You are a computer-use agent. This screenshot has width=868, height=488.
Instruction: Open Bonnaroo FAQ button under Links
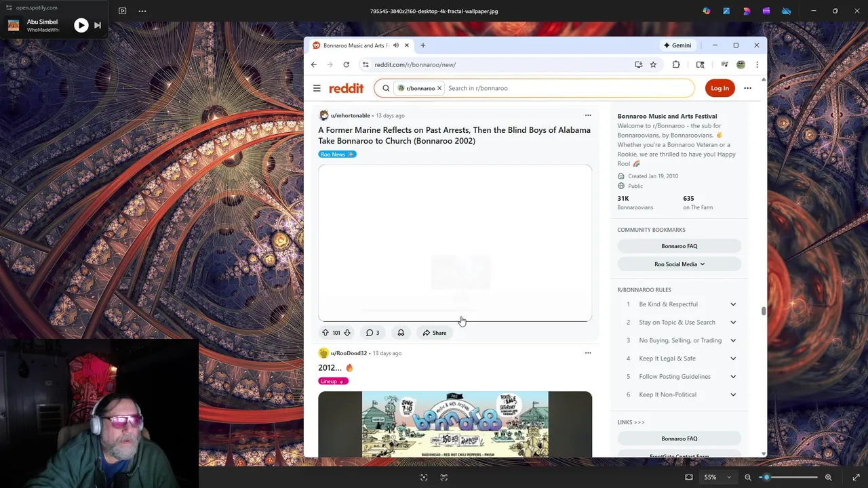point(679,439)
